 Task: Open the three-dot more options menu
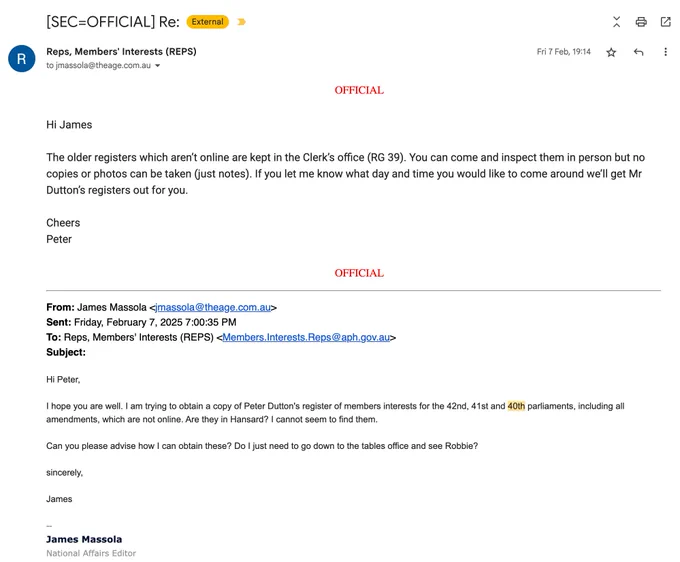coord(665,52)
